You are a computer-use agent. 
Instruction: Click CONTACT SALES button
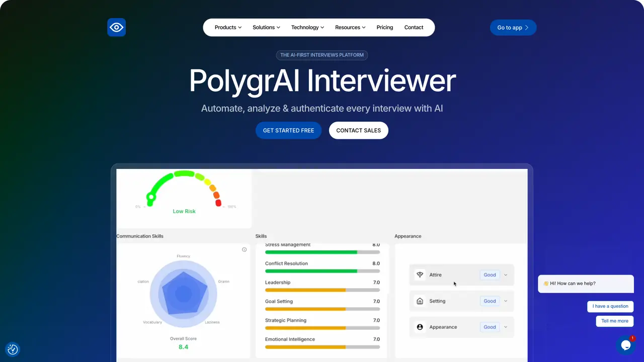point(359,130)
